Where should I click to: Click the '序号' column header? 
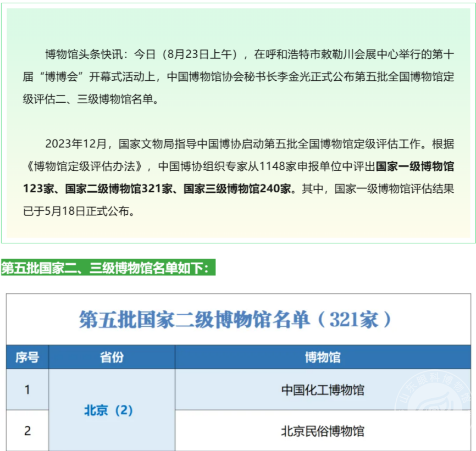coord(27,357)
